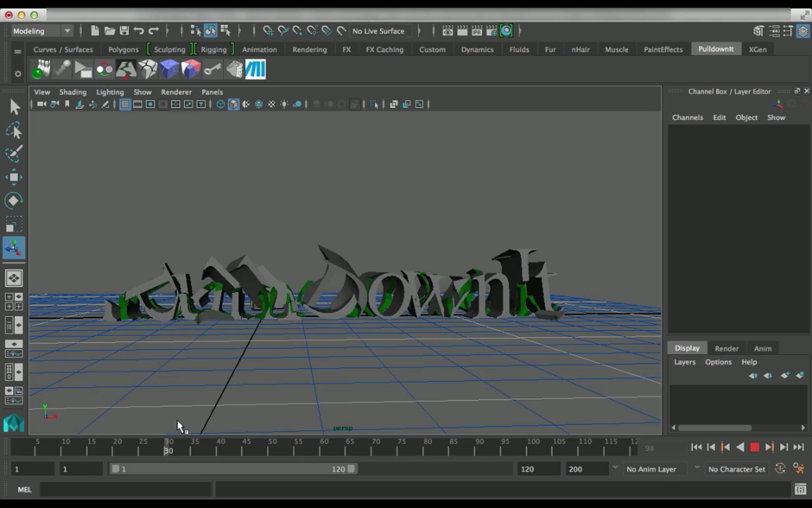Click the layer editor horizontal scrollbar

point(715,428)
